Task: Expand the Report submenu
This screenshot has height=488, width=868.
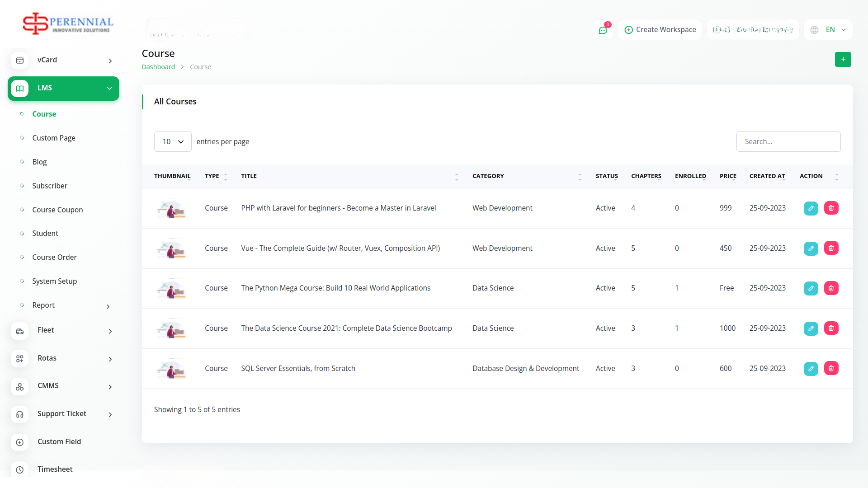Action: (x=108, y=306)
